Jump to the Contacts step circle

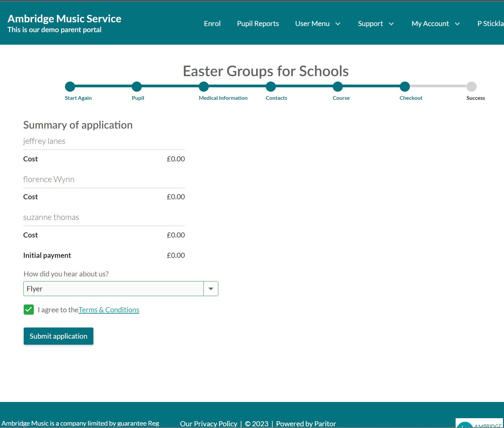[271, 87]
